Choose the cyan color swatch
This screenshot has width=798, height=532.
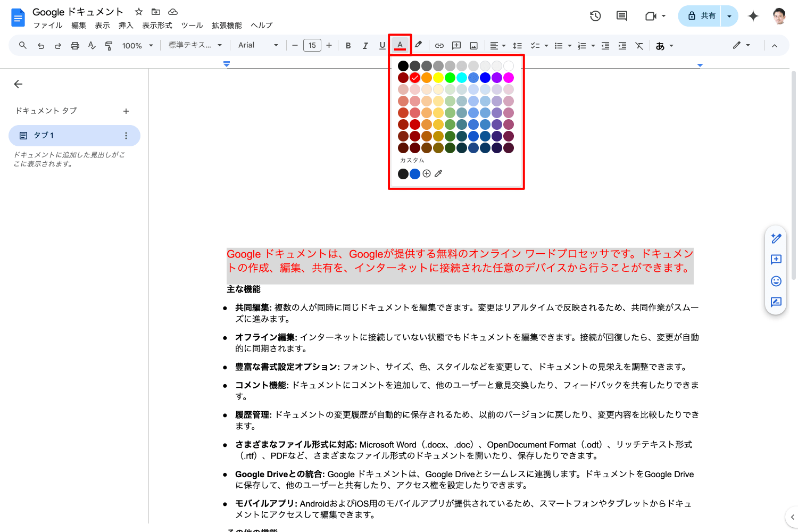coord(462,78)
